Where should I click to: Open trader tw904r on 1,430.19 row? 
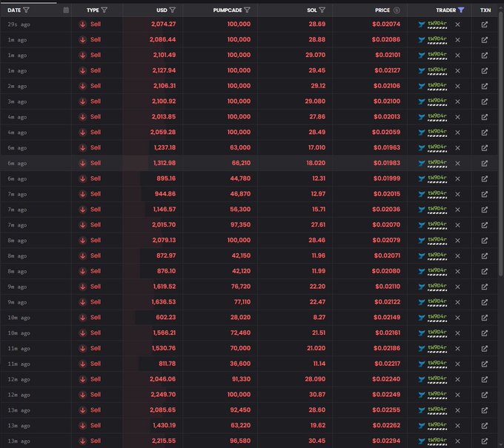tap(437, 425)
